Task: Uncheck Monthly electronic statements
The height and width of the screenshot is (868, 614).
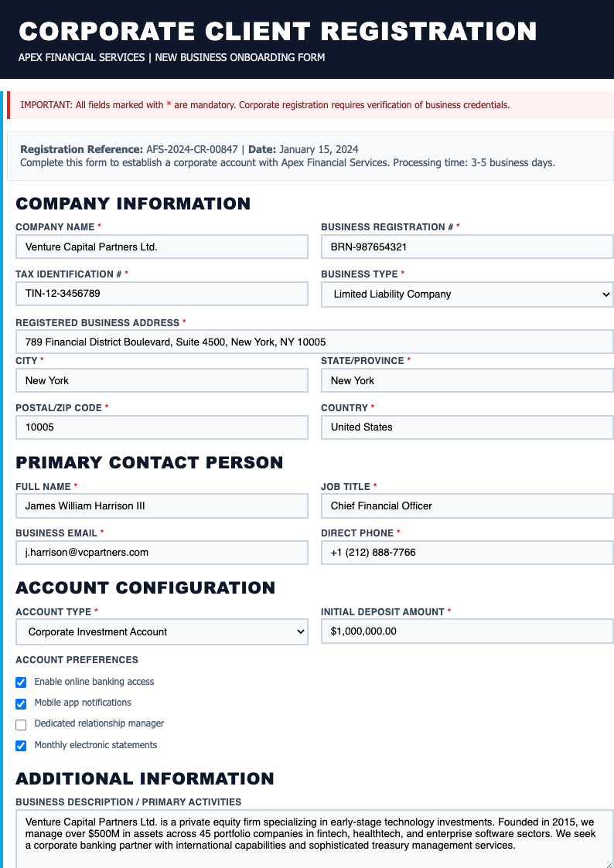Action: tap(21, 745)
